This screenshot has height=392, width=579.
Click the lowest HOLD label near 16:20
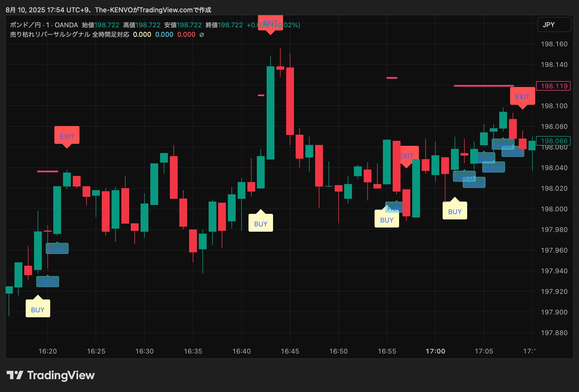pos(48,282)
